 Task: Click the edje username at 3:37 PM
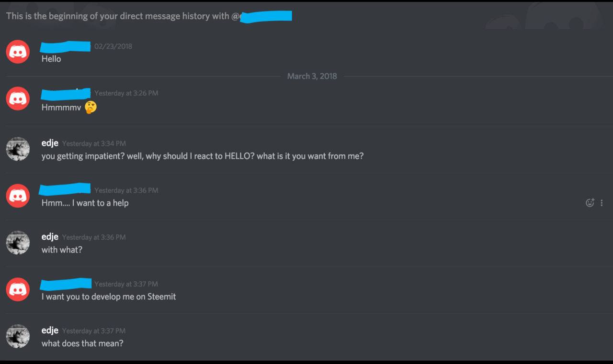(50, 331)
